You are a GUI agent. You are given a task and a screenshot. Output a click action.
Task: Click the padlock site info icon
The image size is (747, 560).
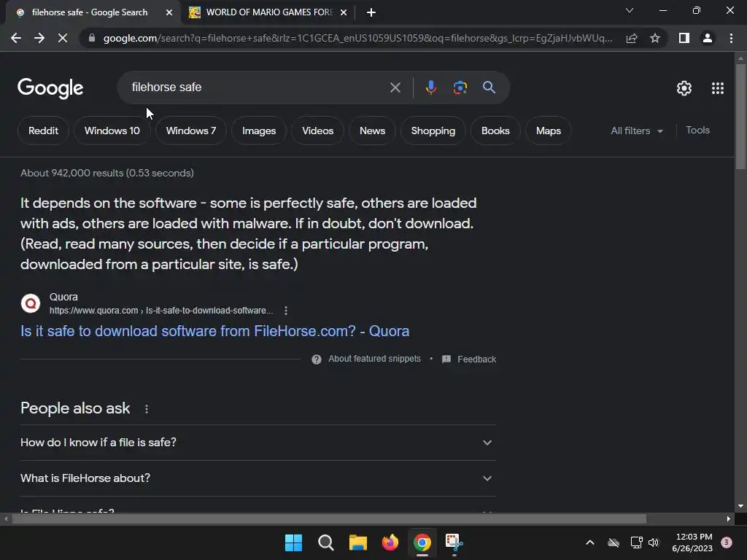coord(91,38)
